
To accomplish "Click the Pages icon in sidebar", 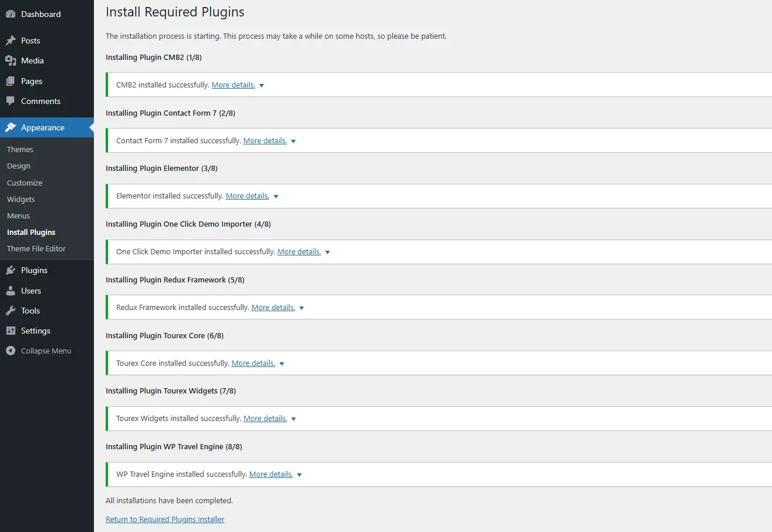I will coord(11,81).
